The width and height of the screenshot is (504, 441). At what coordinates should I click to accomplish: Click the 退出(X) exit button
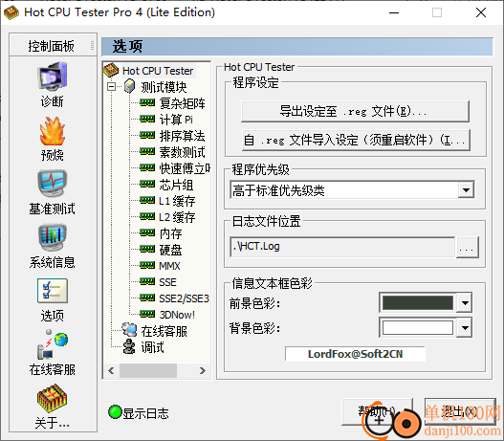460,411
